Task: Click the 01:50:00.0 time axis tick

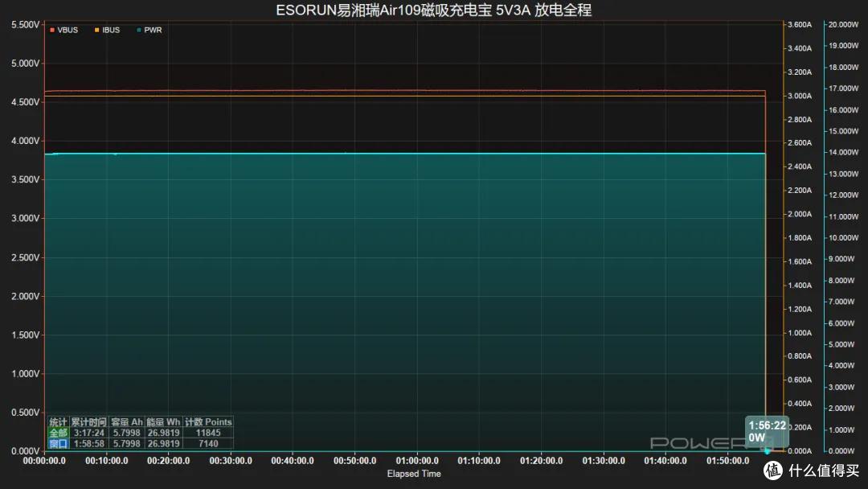Action: [x=728, y=461]
